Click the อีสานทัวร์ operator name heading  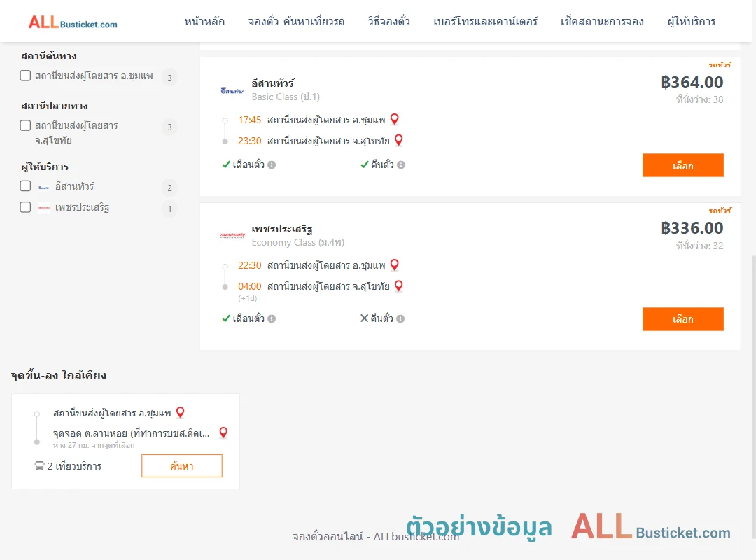273,83
